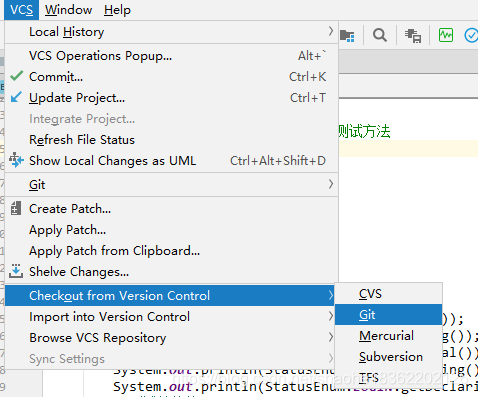Click toolbar icon left of green monitor
478x397 pixels.
(x=413, y=35)
